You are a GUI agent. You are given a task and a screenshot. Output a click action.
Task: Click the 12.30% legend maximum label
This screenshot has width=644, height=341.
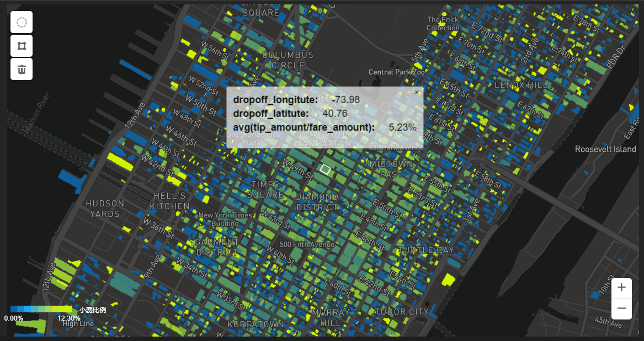point(68,318)
